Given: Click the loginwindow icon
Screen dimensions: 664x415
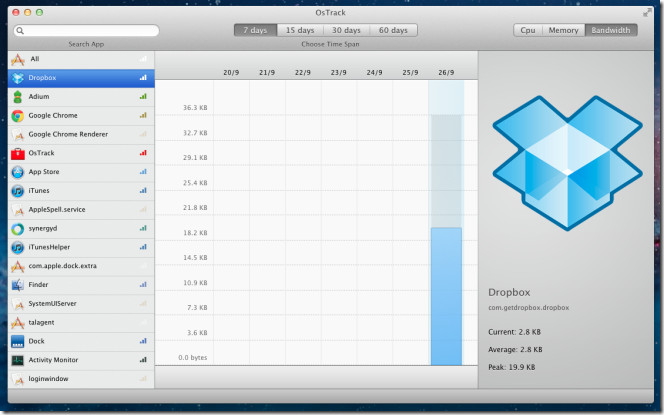Looking at the screenshot, I should [x=17, y=379].
